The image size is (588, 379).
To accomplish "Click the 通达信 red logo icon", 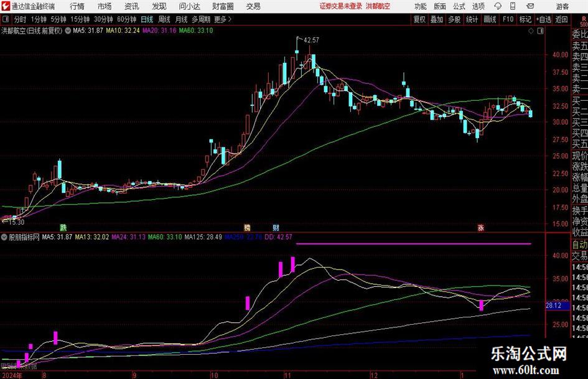I will click(x=6, y=6).
